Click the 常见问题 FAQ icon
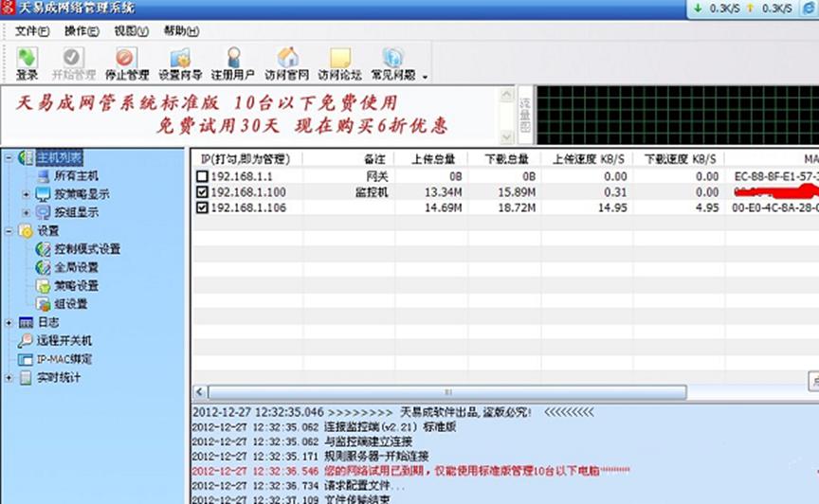819x504 pixels. point(392,58)
